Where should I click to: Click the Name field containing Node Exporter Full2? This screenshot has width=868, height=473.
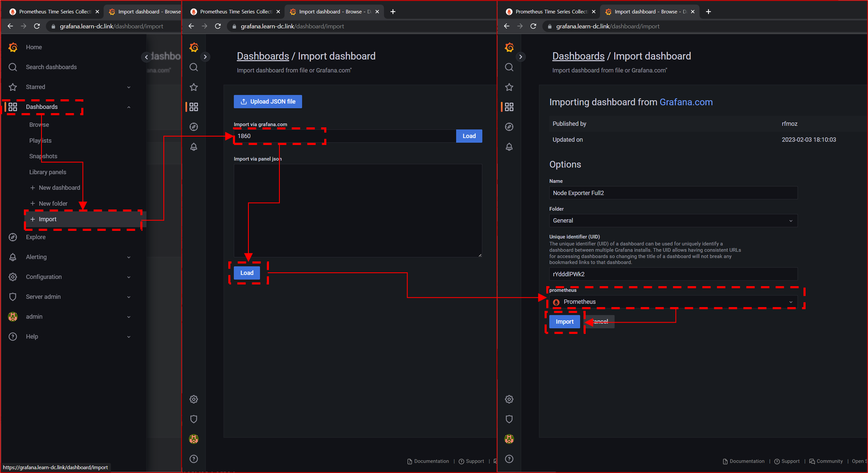[673, 193]
